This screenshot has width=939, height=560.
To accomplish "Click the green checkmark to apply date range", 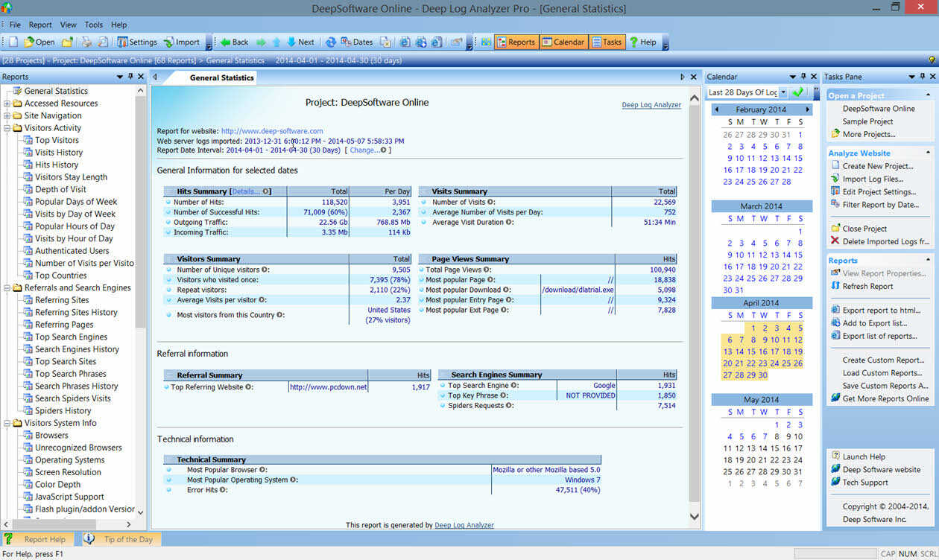I will pyautogui.click(x=798, y=92).
